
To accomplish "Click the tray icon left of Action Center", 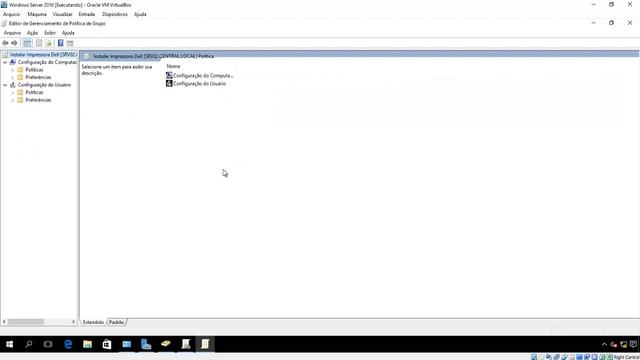I will pyautogui.click(x=623, y=344).
